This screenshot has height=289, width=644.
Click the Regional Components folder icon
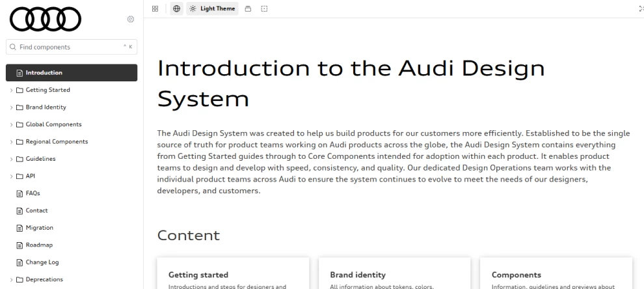[x=20, y=143]
